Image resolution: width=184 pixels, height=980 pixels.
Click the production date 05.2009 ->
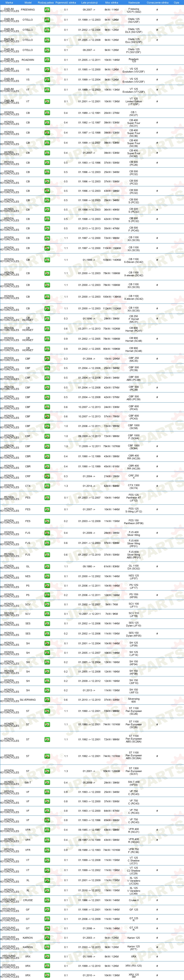coord(89,783)
